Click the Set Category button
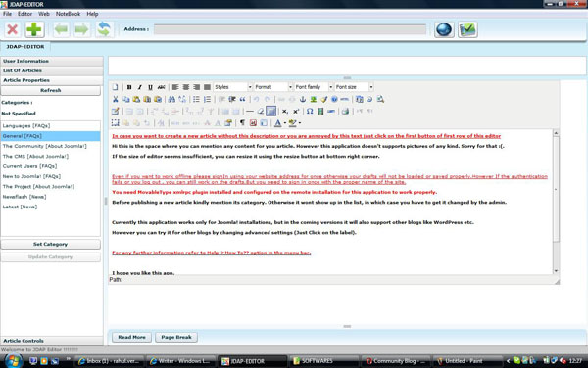The height and width of the screenshot is (368, 588). click(x=51, y=244)
